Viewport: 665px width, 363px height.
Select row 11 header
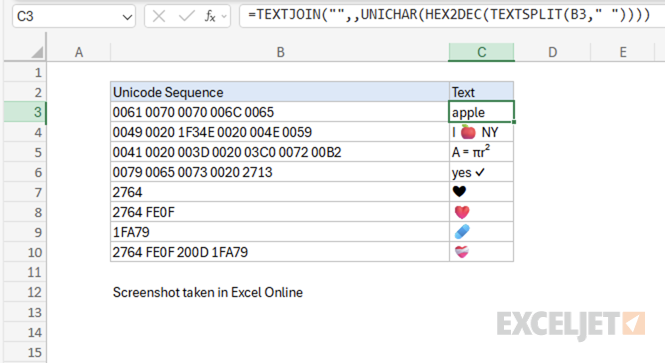25,272
